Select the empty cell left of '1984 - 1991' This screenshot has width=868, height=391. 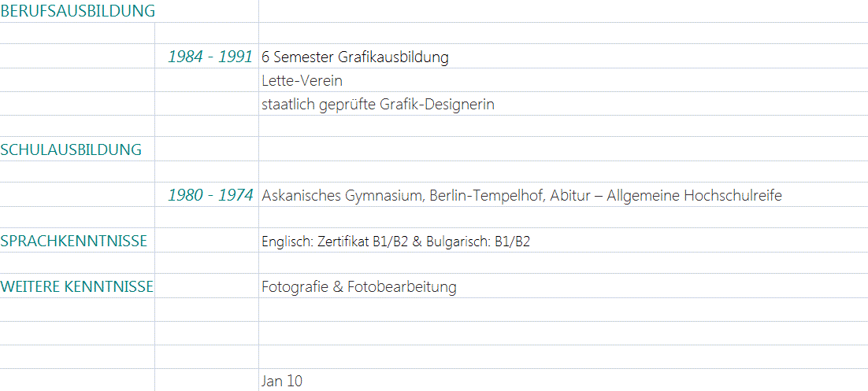(77, 57)
